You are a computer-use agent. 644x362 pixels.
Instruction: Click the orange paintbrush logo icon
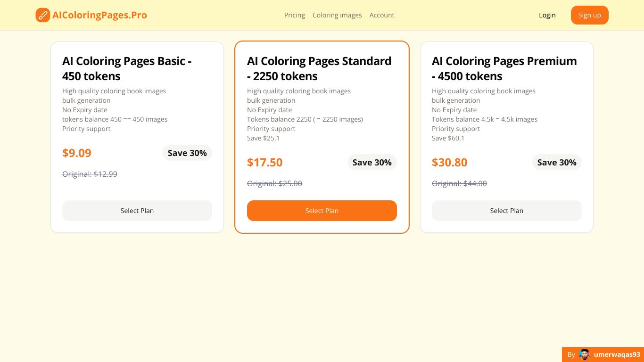(43, 15)
